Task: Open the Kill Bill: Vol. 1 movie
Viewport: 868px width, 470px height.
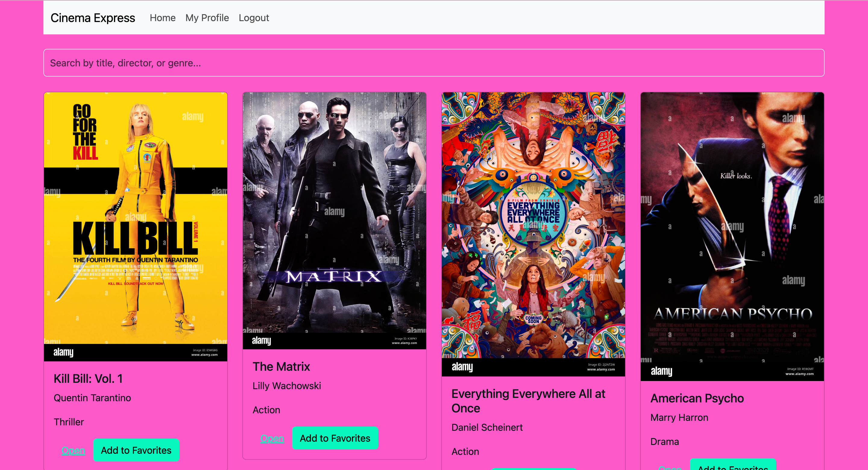Action: (x=73, y=450)
